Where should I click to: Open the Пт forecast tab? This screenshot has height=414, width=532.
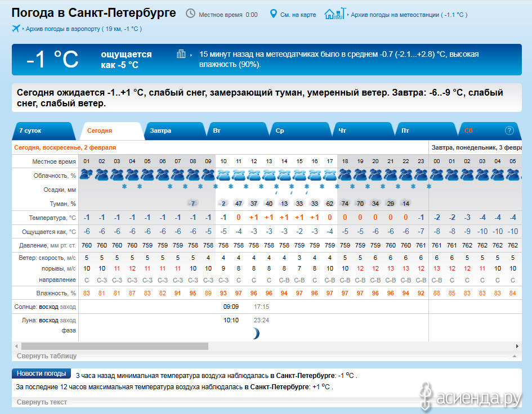[426, 131]
